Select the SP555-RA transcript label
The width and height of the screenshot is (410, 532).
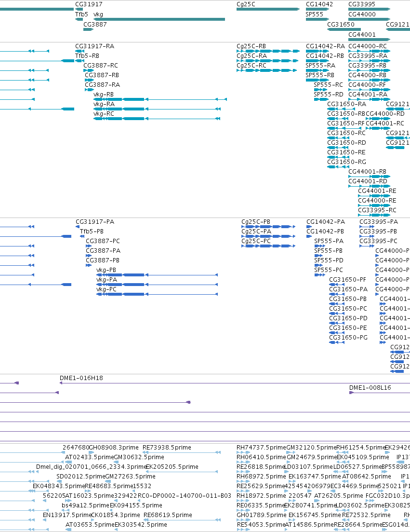pos(320,65)
